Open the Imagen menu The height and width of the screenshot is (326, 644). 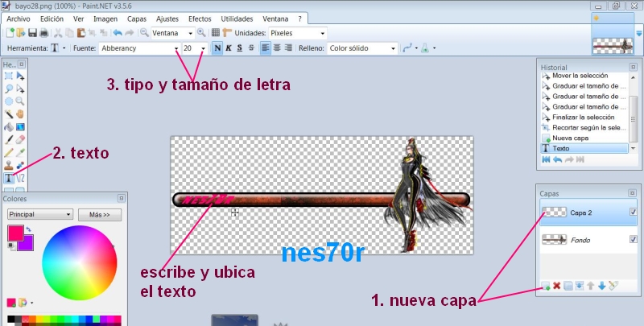click(x=105, y=19)
